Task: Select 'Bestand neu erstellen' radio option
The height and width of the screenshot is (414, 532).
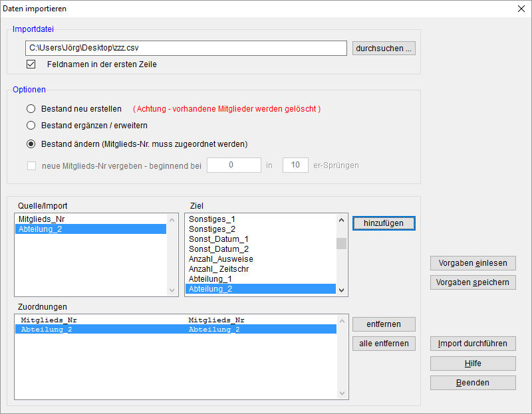Action: 31,108
